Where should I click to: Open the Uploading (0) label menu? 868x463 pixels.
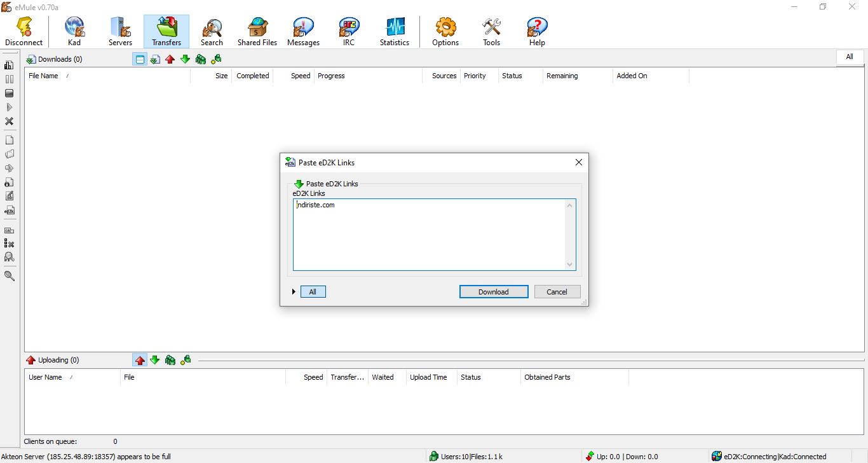pos(53,360)
